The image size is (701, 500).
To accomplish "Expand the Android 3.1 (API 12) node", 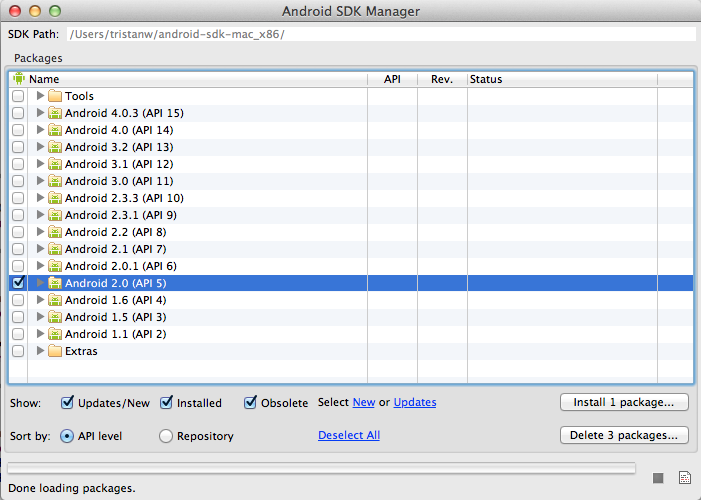I will (40, 164).
